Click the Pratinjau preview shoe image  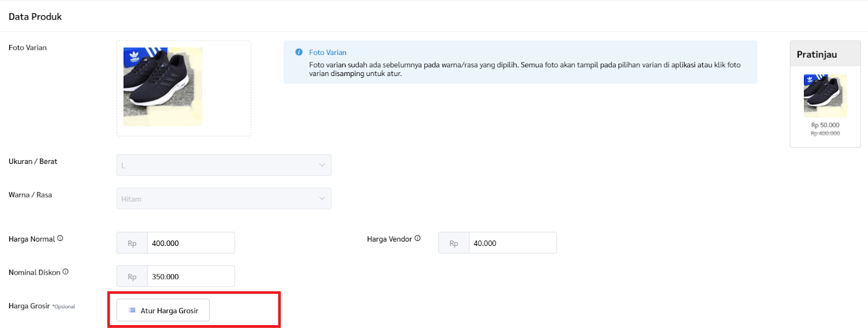pos(825,96)
